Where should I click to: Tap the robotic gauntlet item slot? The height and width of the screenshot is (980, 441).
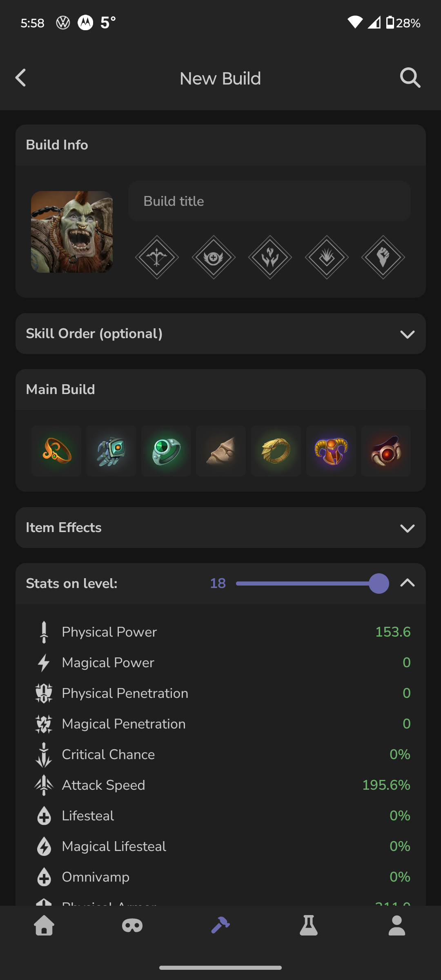point(111,451)
